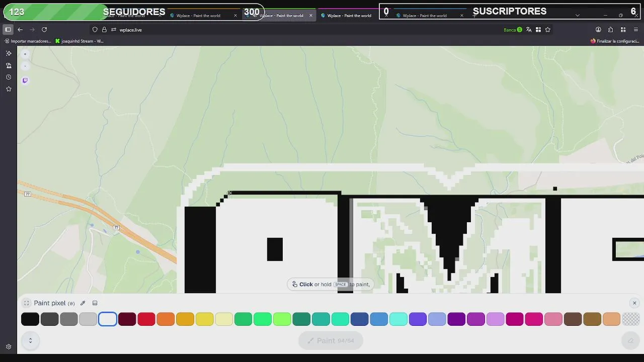Viewport: 644px width, 362px height.
Task: Click Finalizar la configuración link
Action: pyautogui.click(x=615, y=41)
